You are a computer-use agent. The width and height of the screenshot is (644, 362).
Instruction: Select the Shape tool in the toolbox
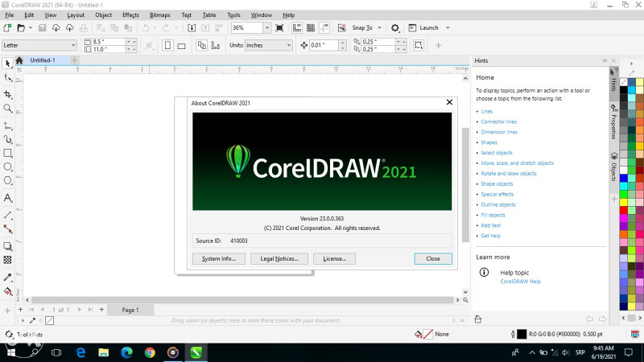point(7,77)
